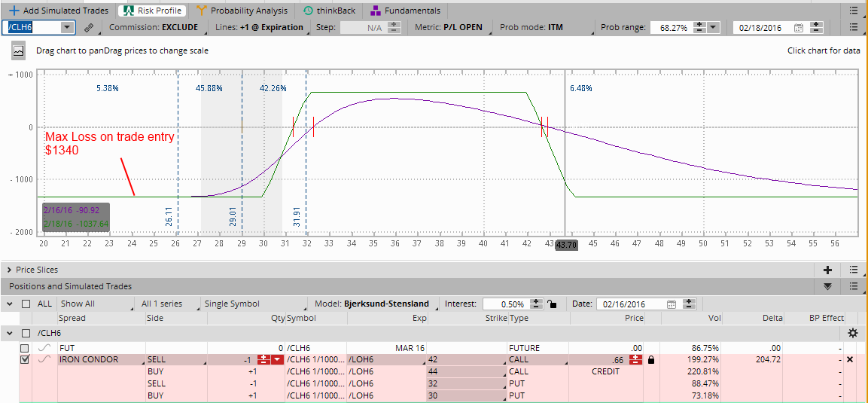Open the thinkBack tab
The height and width of the screenshot is (403, 868).
click(x=330, y=11)
